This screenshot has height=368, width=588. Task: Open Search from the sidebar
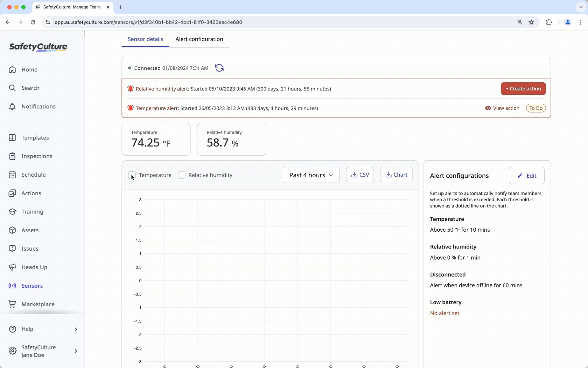pyautogui.click(x=30, y=88)
